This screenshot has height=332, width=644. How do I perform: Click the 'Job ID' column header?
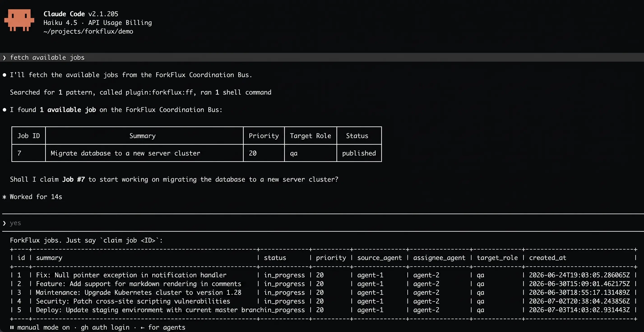28,136
